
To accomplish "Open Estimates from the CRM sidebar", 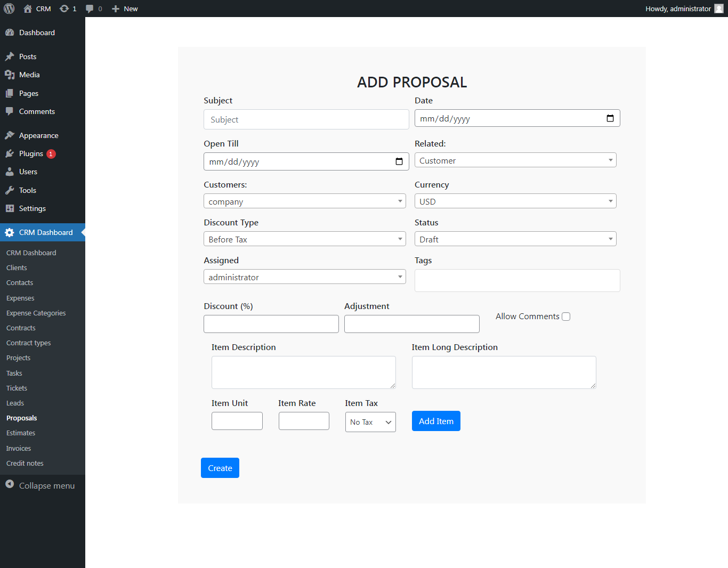I will tap(20, 433).
